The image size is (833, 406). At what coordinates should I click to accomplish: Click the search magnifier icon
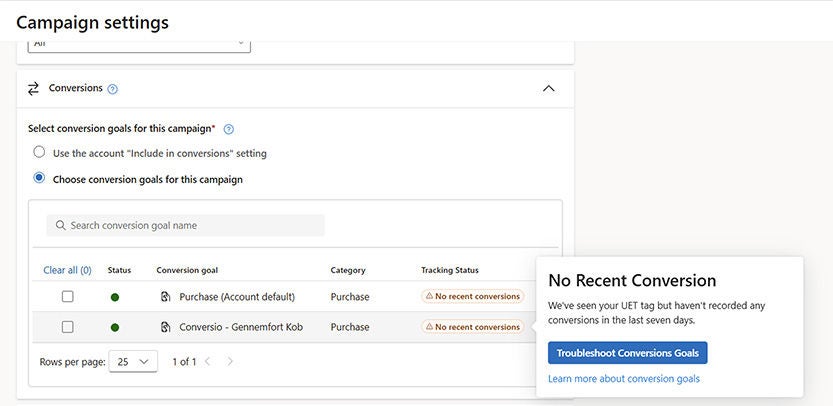[60, 226]
